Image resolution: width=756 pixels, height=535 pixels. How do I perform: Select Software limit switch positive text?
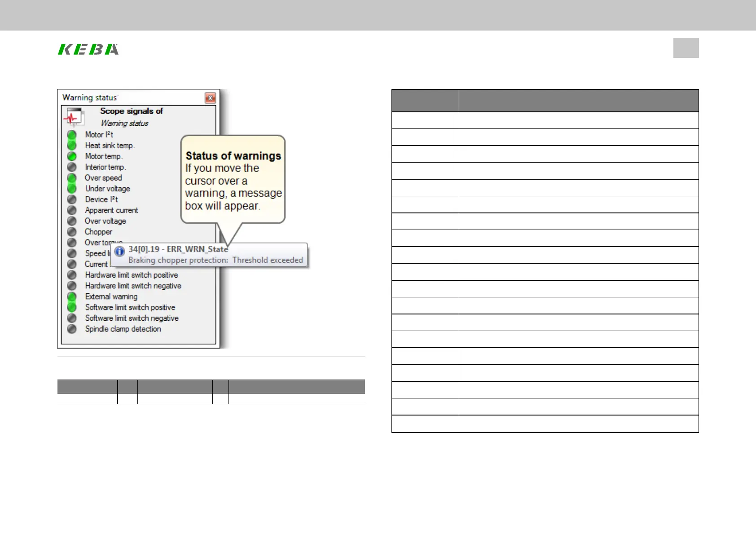[130, 307]
